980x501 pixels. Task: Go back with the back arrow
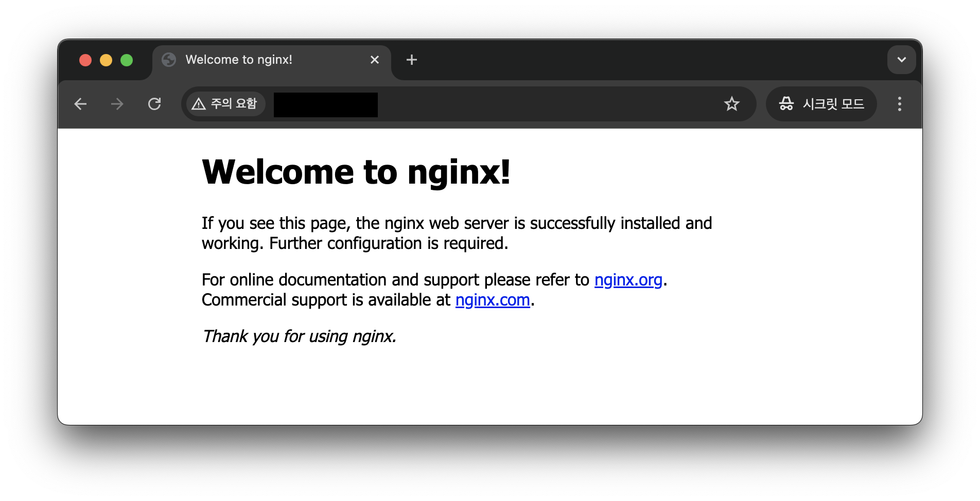click(81, 104)
